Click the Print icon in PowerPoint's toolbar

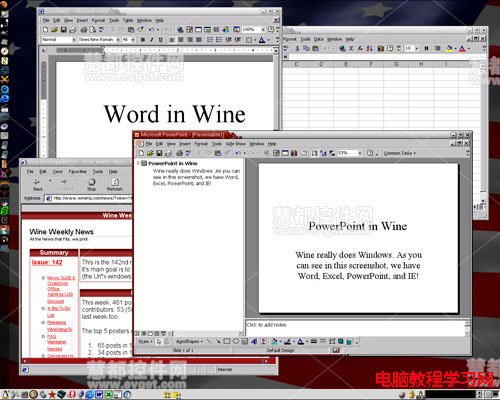click(179, 153)
